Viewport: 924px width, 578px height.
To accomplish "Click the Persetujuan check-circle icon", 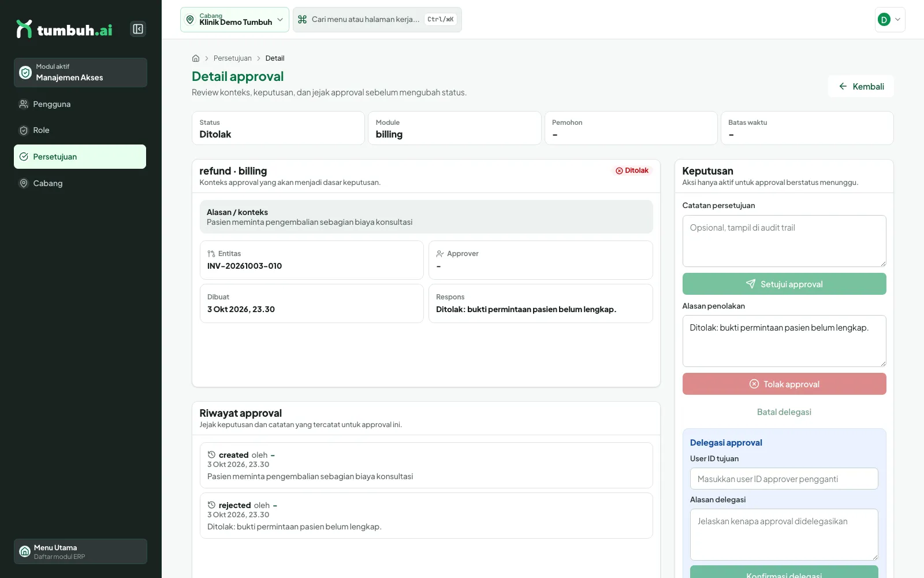I will click(24, 157).
